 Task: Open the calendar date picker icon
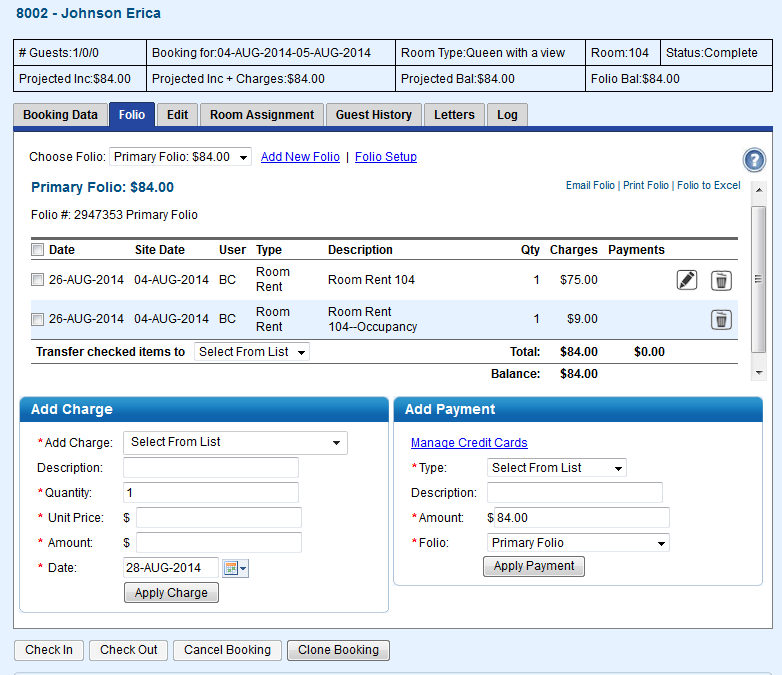(x=235, y=568)
